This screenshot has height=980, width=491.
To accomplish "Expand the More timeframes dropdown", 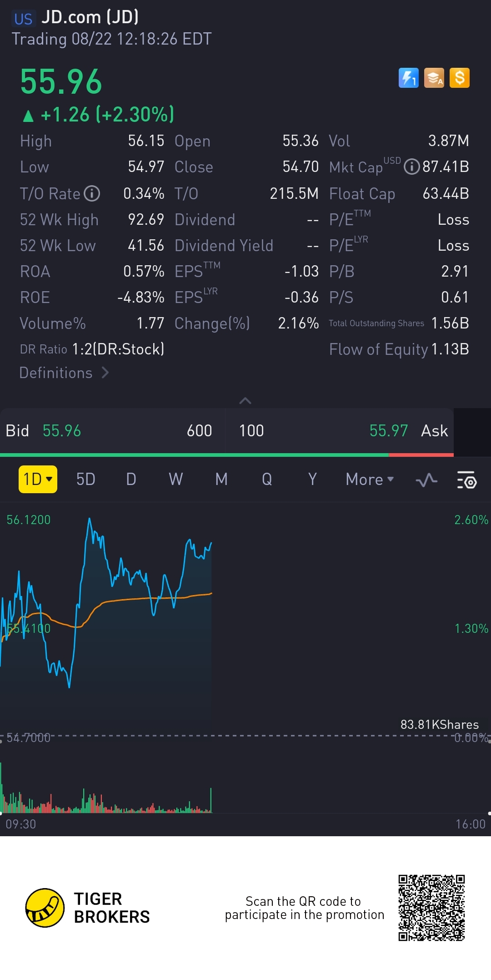I will pos(369,480).
